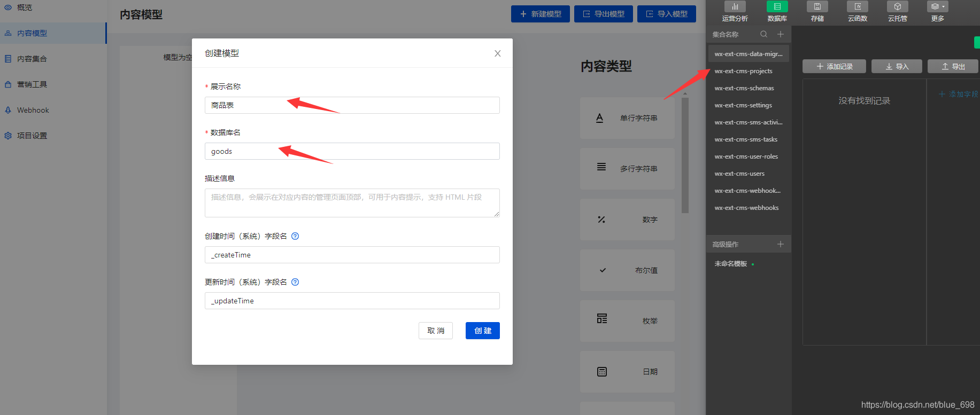This screenshot has width=980, height=415.
Task: Click the Webhook rocket icon
Action: [8, 110]
